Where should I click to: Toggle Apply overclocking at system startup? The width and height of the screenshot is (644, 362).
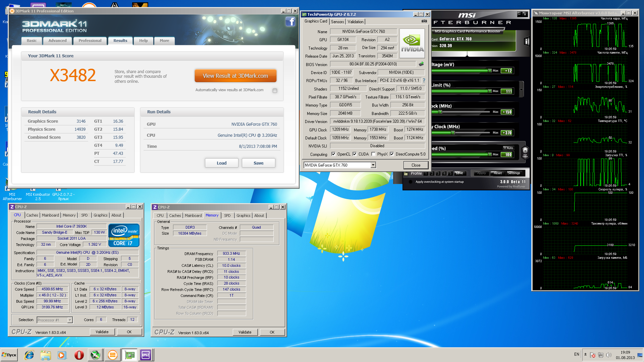click(x=411, y=182)
